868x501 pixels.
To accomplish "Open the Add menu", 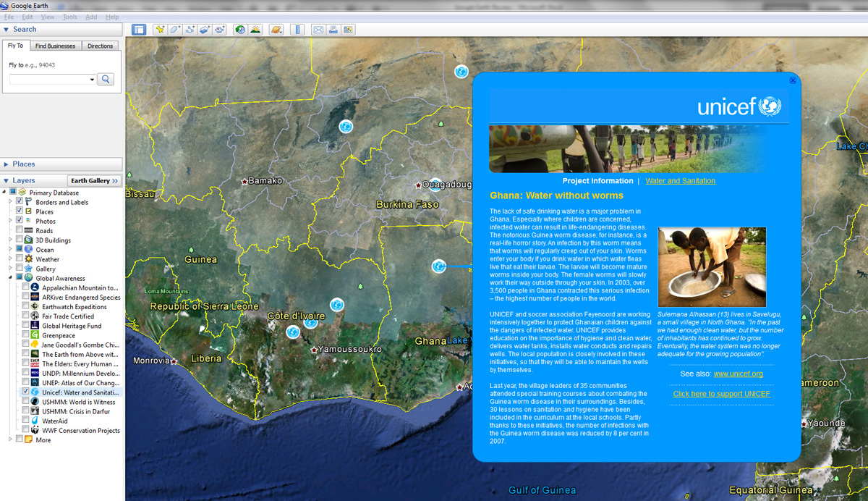I will (x=91, y=17).
